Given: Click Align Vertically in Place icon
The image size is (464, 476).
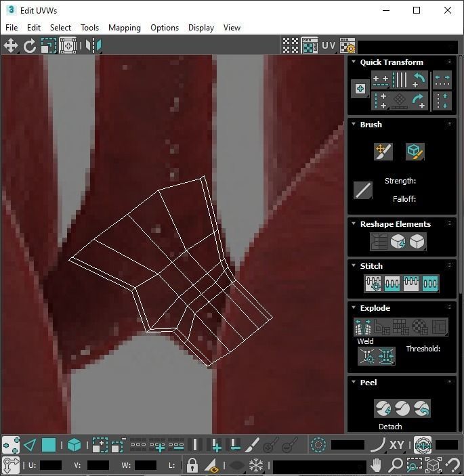Looking at the screenshot, I should pyautogui.click(x=381, y=101).
